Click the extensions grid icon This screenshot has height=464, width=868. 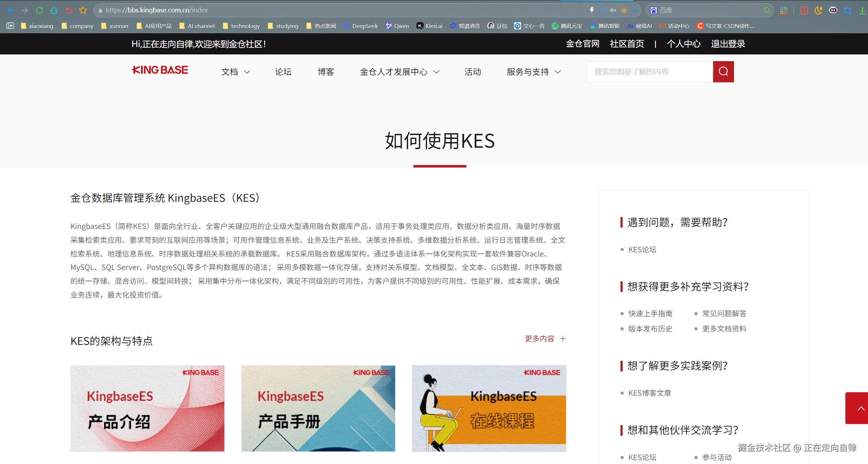pyautogui.click(x=783, y=10)
